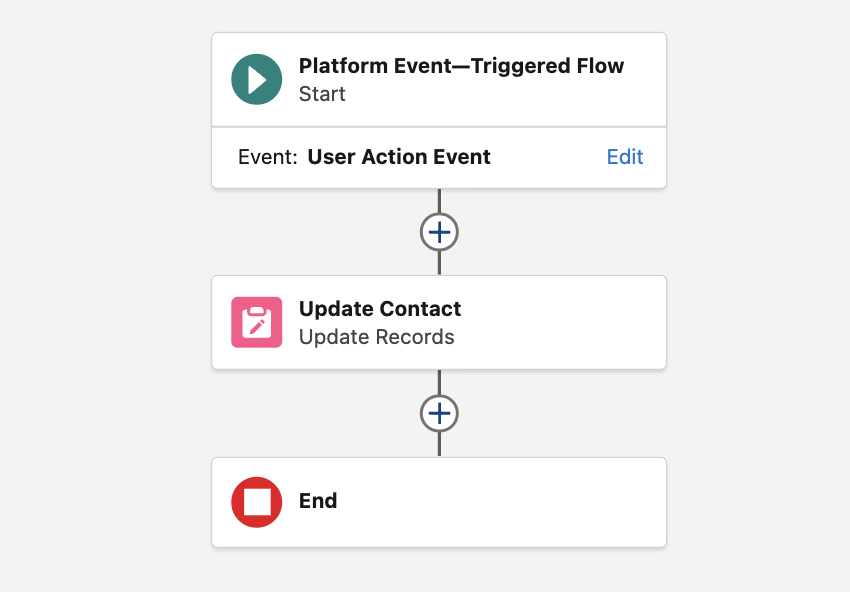The height and width of the screenshot is (592, 850).
Task: Open the add element menu after Start
Action: pyautogui.click(x=438, y=231)
